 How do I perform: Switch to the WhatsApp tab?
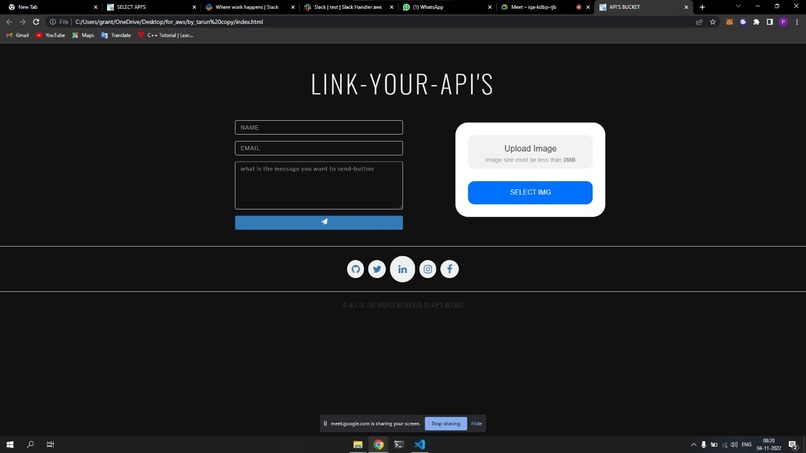pyautogui.click(x=445, y=7)
